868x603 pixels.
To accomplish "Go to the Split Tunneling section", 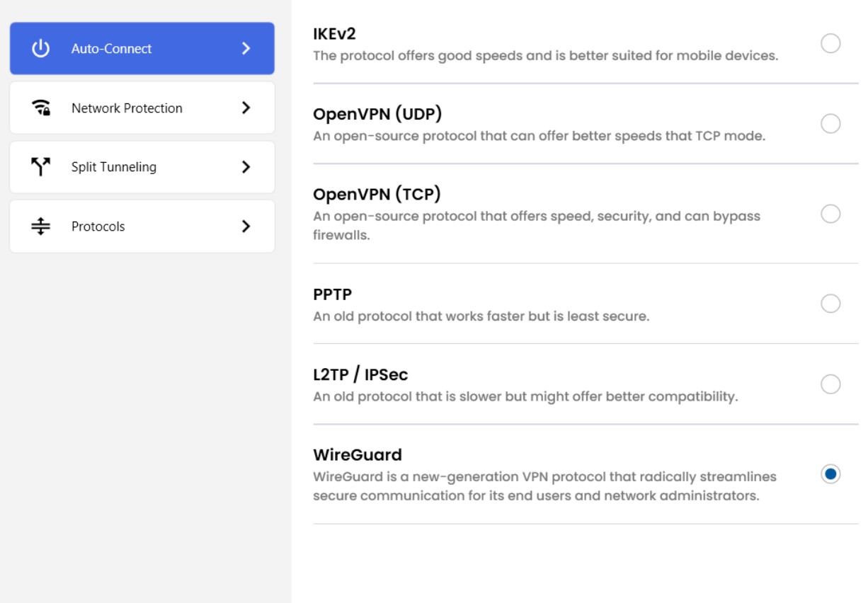I will point(114,167).
